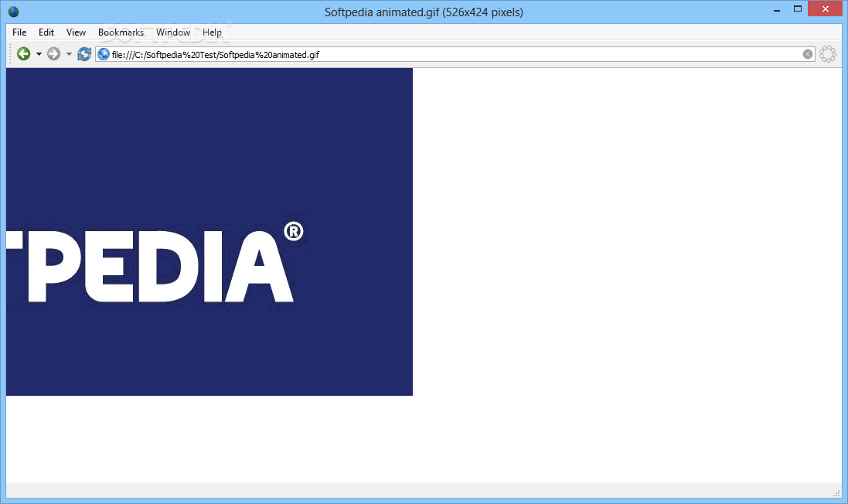Screen dimensions: 848x504
Task: Click the gray Forward arrow button
Action: (x=53, y=54)
